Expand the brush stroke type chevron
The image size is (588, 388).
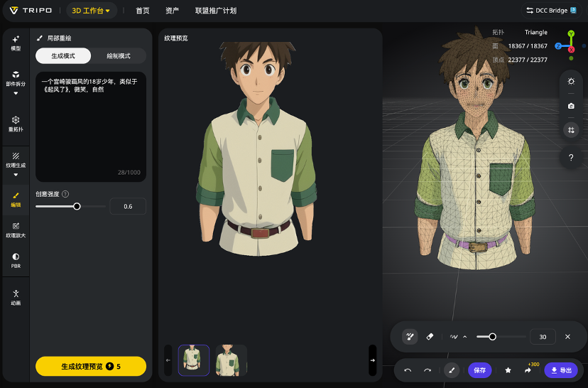(464, 337)
